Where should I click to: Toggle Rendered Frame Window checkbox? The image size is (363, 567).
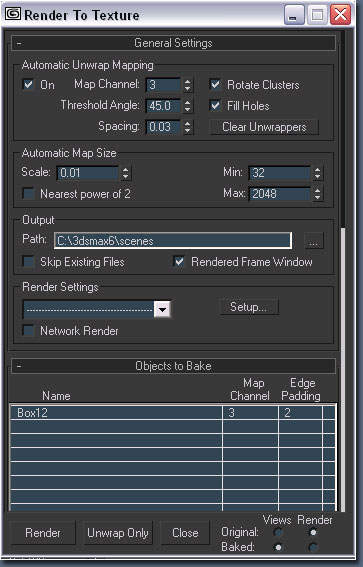[179, 261]
